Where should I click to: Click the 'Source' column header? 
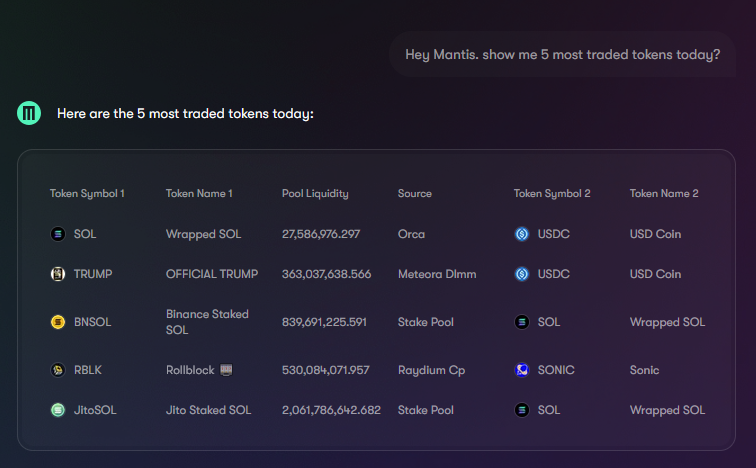(x=415, y=193)
